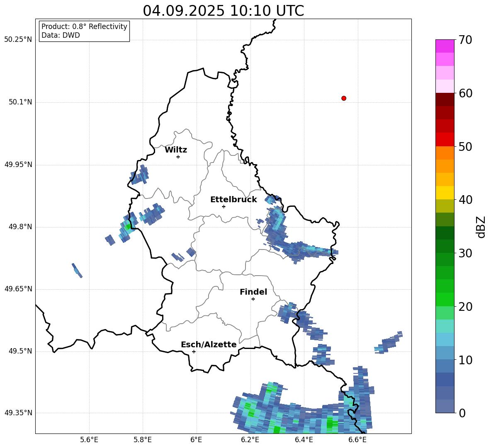Click the Esch/Alzette station cross marker
Image resolution: width=491 pixels, height=448 pixels.
[194, 351]
